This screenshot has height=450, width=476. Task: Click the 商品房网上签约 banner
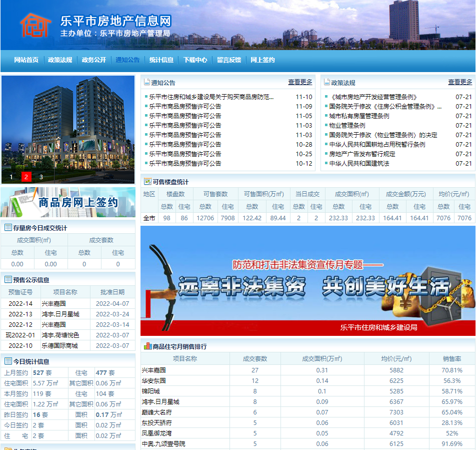point(68,202)
